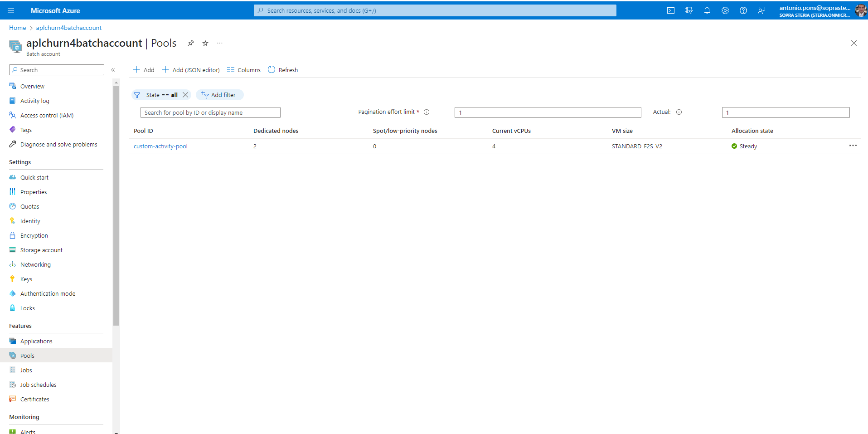Viewport: 868px width, 434px height.
Task: Open the feedback icon in the top bar
Action: (761, 10)
